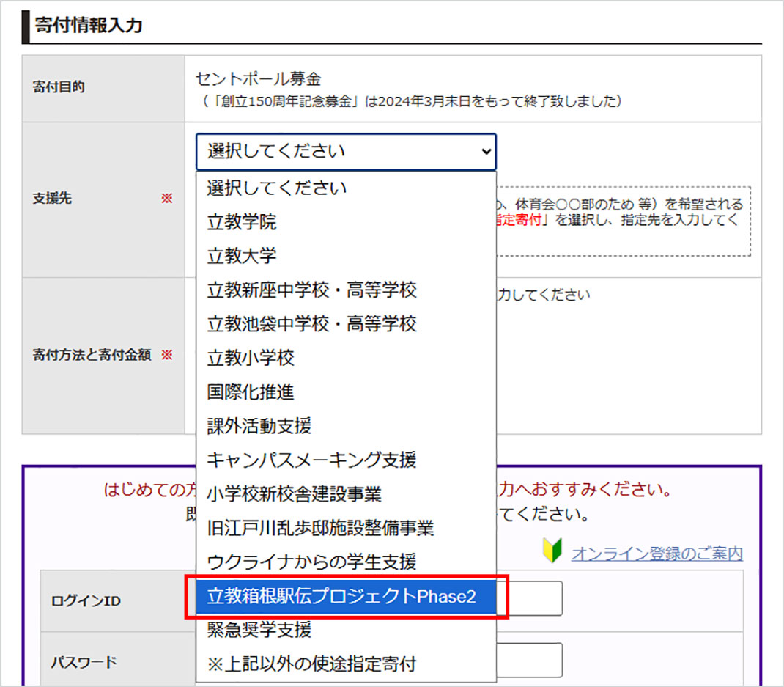Select ※上記以外の使途指定寄付 option
The image size is (784, 687).
click(x=311, y=664)
